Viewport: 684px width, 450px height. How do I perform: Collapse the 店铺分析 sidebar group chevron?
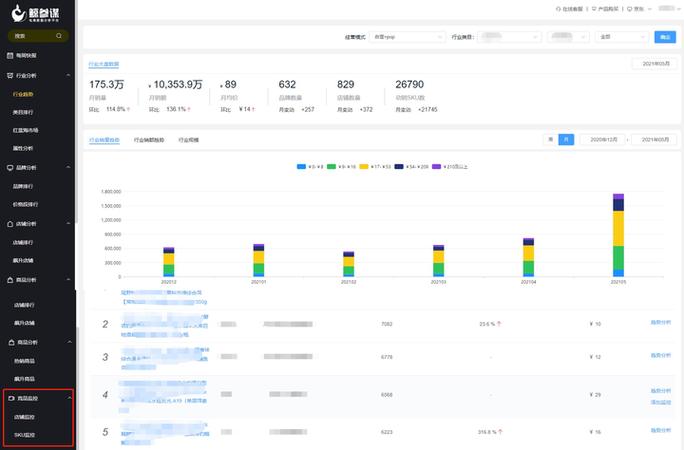point(68,224)
